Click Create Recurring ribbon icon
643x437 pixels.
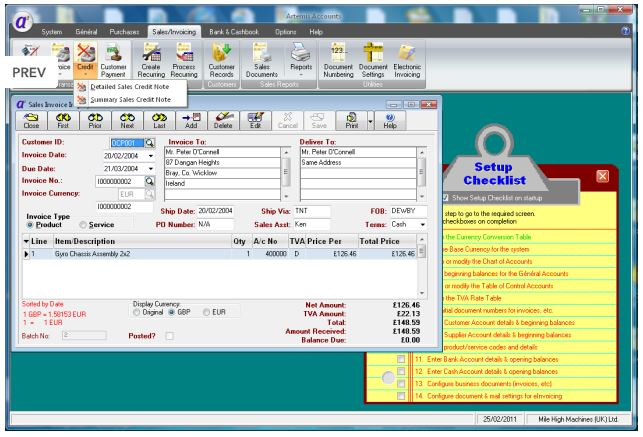[151, 60]
